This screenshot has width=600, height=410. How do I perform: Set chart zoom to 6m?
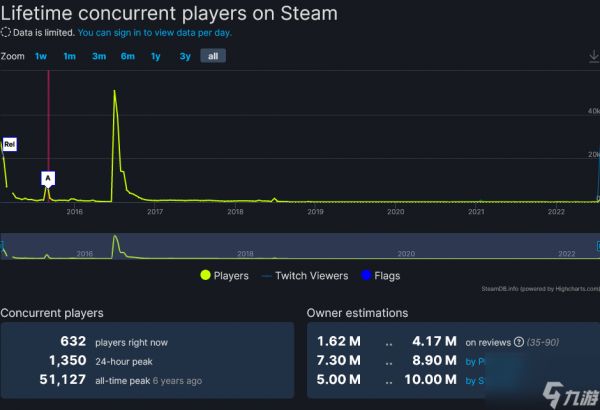(127, 56)
